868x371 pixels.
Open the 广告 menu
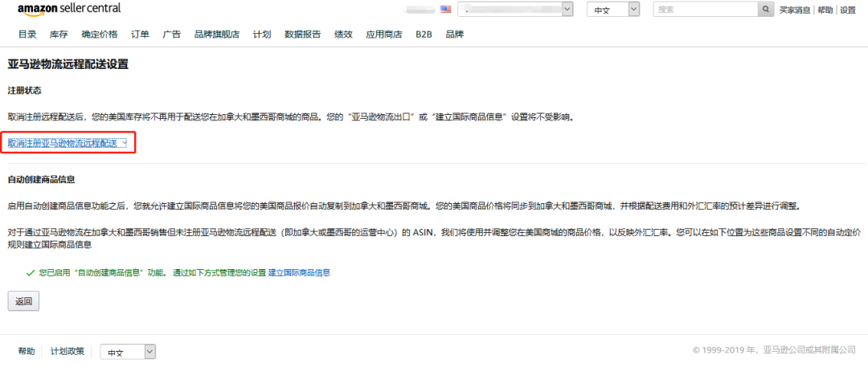coord(172,35)
